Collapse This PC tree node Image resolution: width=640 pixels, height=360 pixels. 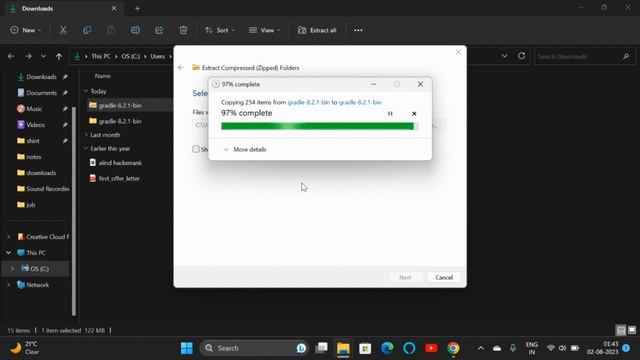click(x=8, y=253)
